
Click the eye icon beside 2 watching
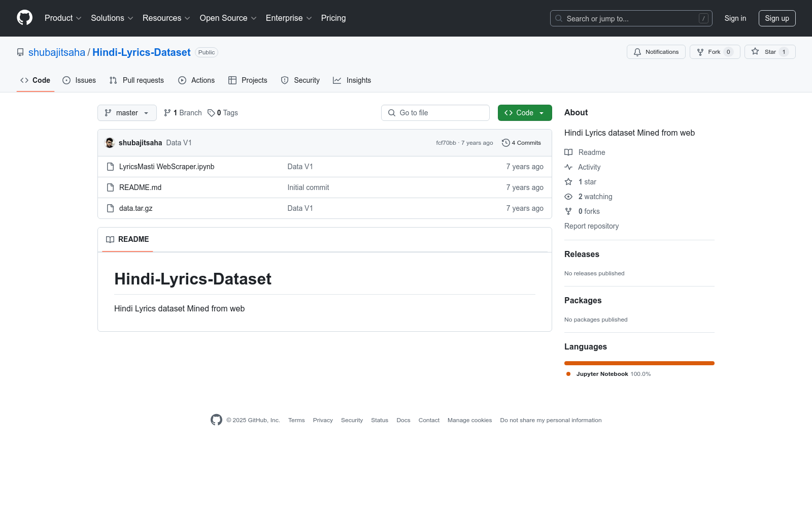568,197
